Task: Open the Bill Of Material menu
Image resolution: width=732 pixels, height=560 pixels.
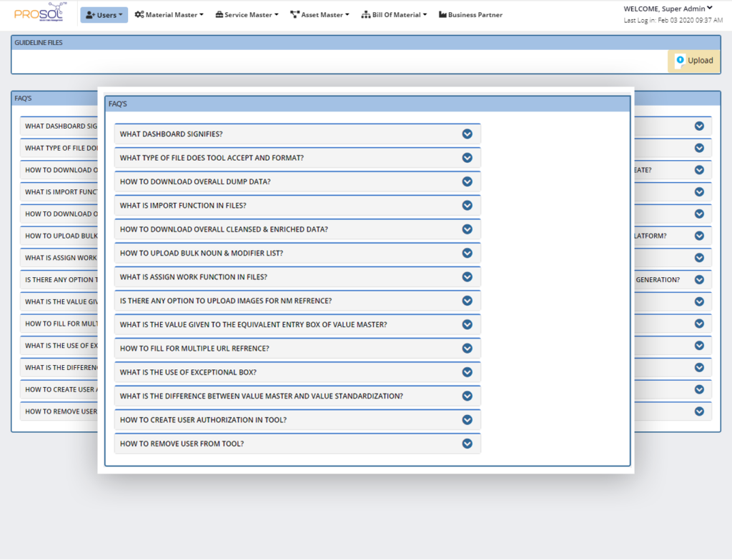Action: tap(394, 15)
